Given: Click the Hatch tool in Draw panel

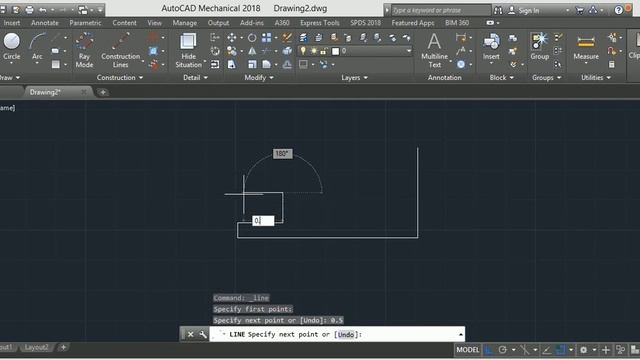Looking at the screenshot, I should 56,64.
